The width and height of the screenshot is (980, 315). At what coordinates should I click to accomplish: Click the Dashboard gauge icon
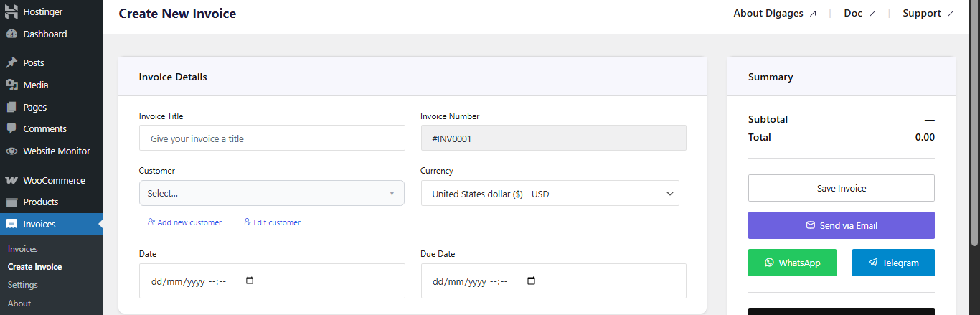point(11,34)
